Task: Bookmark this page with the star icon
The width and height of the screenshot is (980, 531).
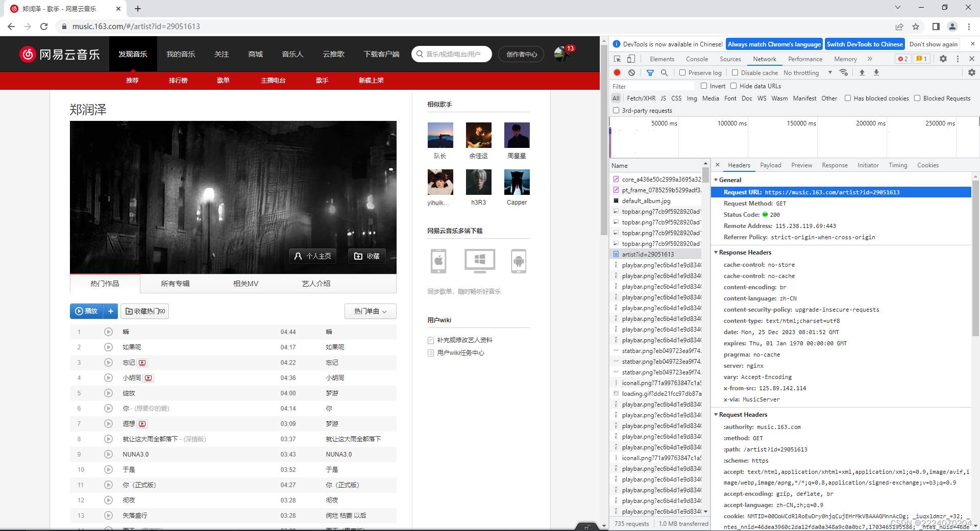Action: click(916, 27)
